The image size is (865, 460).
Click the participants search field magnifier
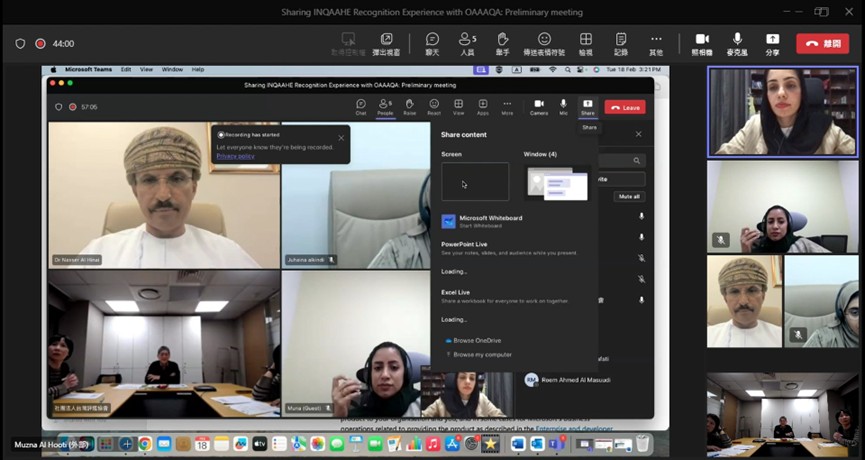637,161
